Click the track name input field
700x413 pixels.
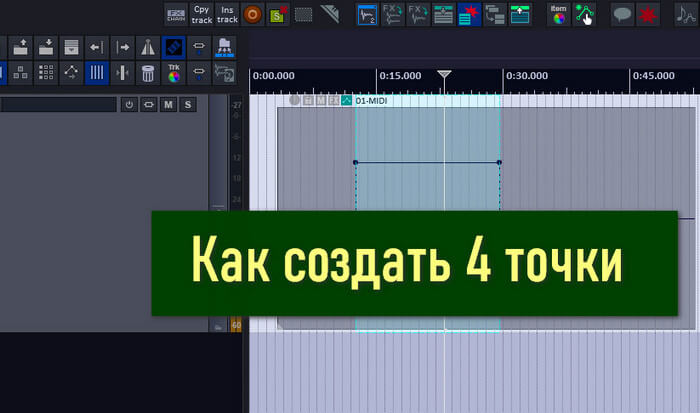point(58,105)
